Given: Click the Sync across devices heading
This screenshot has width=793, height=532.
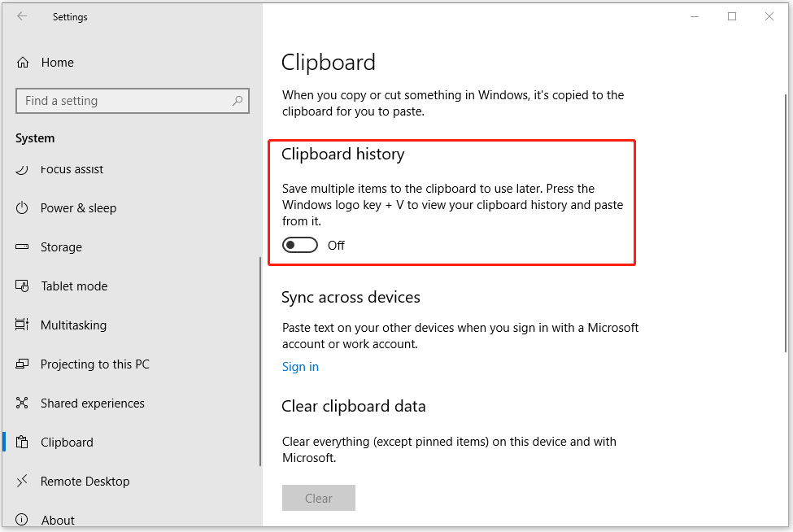Looking at the screenshot, I should point(351,298).
